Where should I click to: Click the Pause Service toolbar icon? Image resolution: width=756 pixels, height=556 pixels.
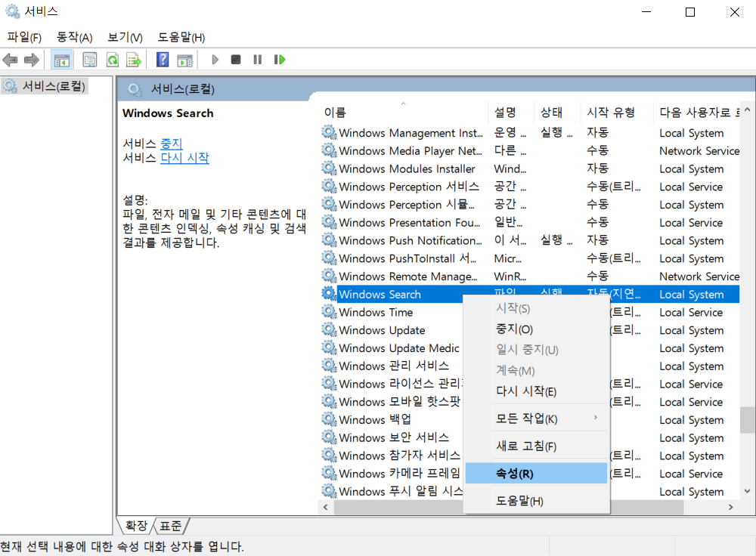pyautogui.click(x=258, y=60)
